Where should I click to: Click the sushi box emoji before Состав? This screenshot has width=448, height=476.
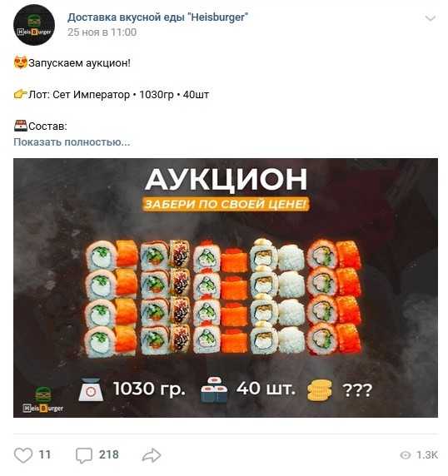click(20, 126)
